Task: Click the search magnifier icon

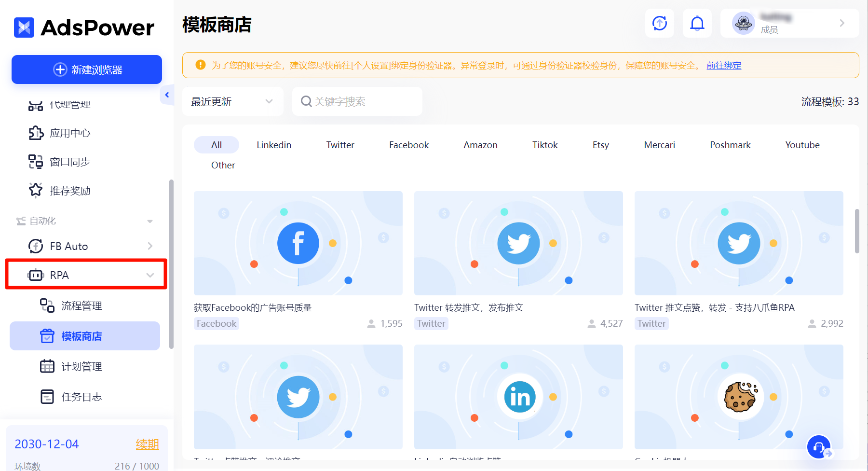Action: [306, 101]
